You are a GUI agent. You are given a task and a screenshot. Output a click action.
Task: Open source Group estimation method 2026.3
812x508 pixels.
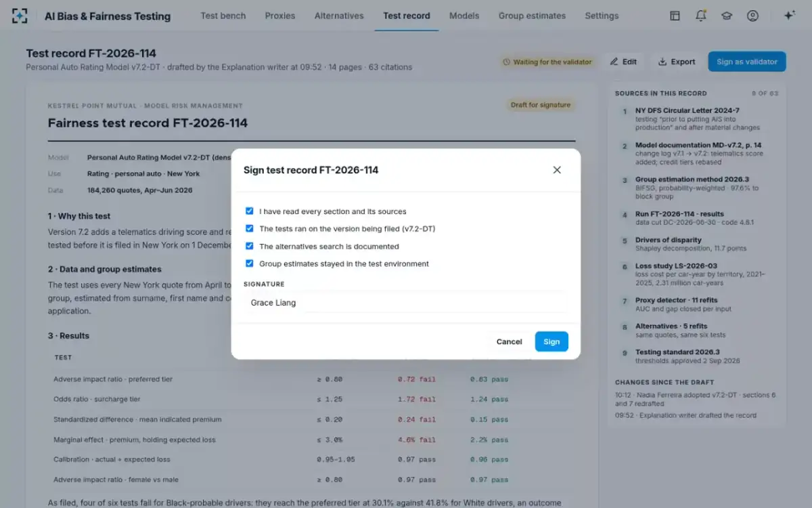click(x=696, y=188)
